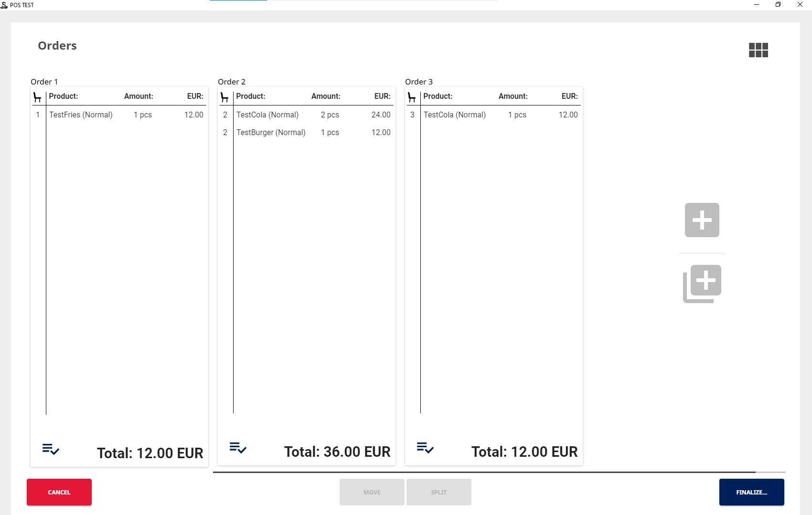This screenshot has height=515, width=812.
Task: Click the checklist icon under Order 1
Action: click(51, 449)
